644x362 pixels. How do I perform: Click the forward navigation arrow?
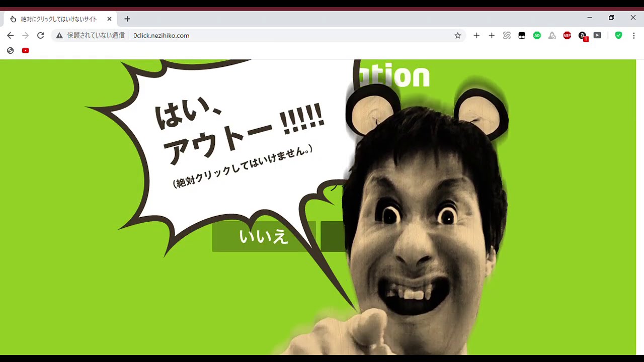tap(25, 36)
